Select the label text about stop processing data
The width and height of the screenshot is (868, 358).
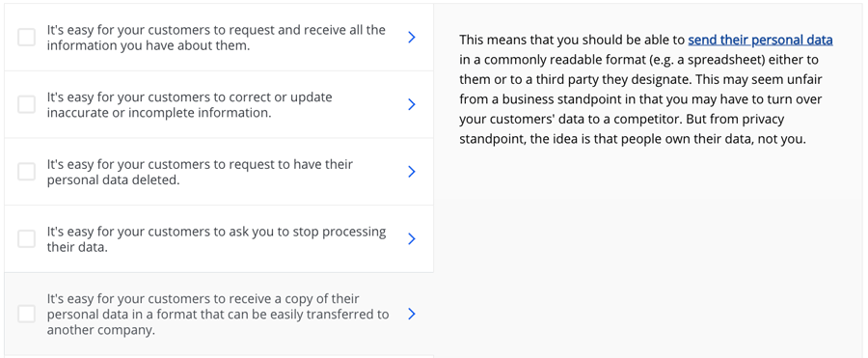[x=216, y=239]
